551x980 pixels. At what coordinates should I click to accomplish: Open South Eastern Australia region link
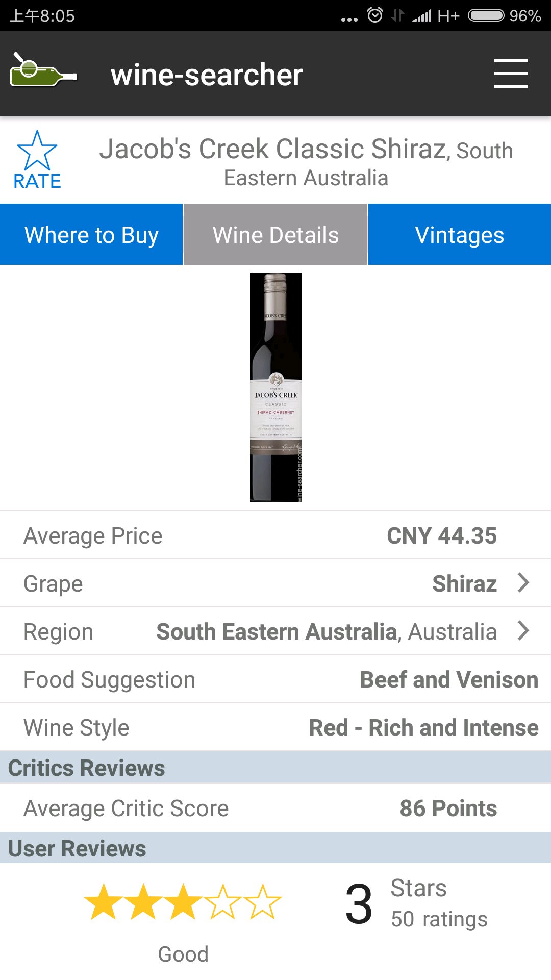tap(277, 631)
